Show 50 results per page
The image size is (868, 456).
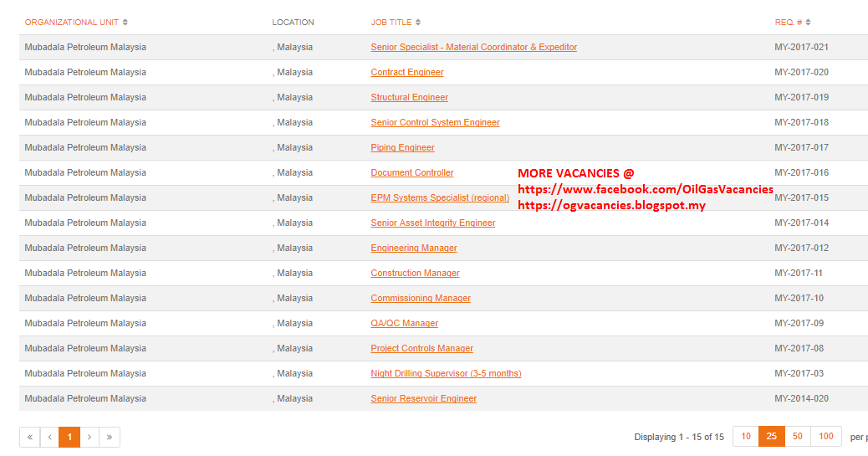[797, 437]
